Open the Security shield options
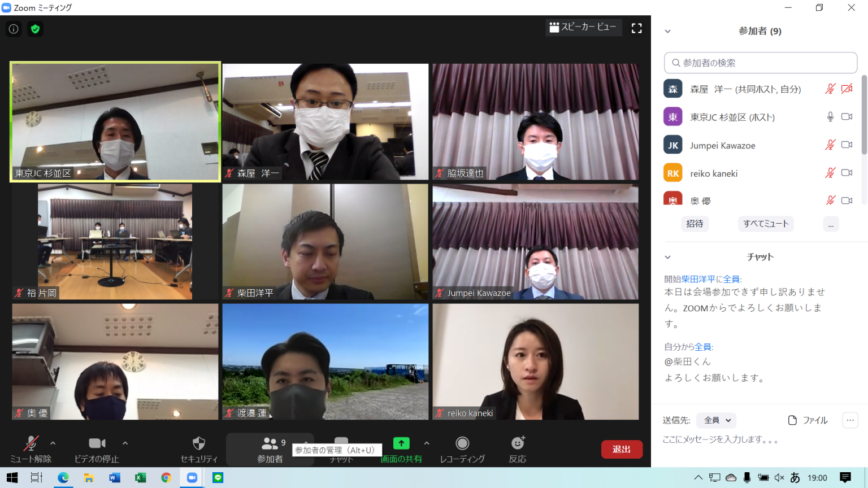 (x=198, y=449)
